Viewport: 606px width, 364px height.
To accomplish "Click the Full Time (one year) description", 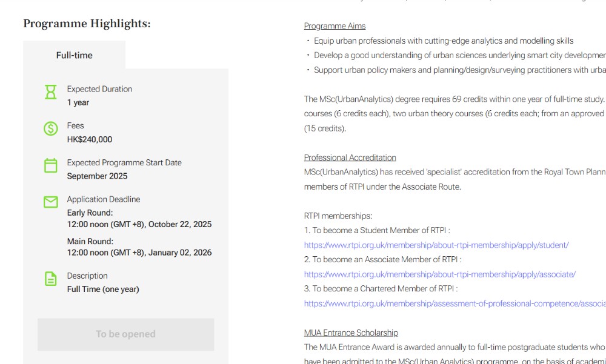I will pos(103,290).
